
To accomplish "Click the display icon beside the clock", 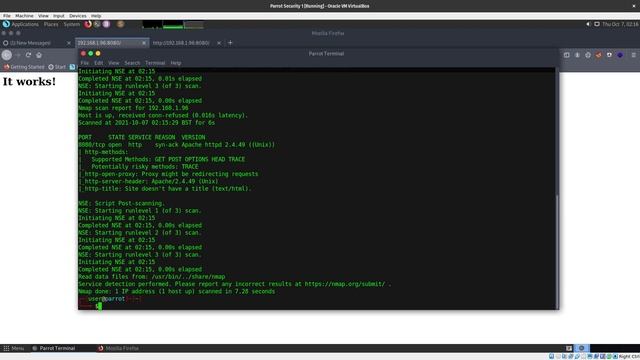I will coord(597,24).
